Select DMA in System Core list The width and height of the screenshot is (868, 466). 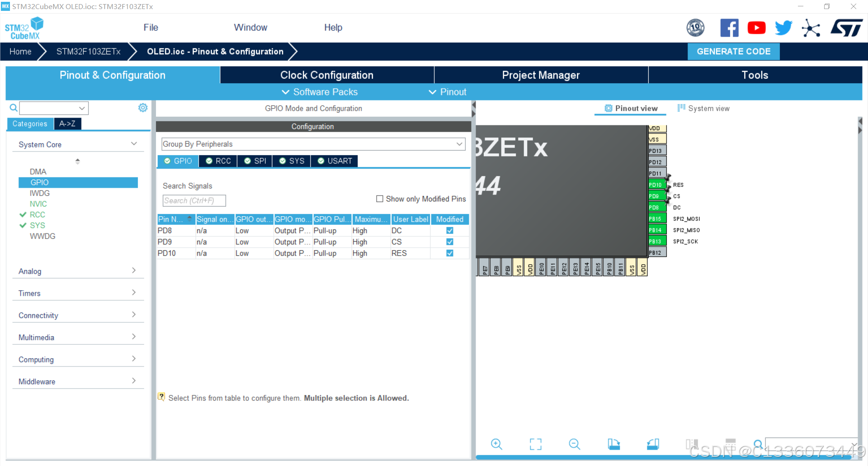(x=38, y=171)
